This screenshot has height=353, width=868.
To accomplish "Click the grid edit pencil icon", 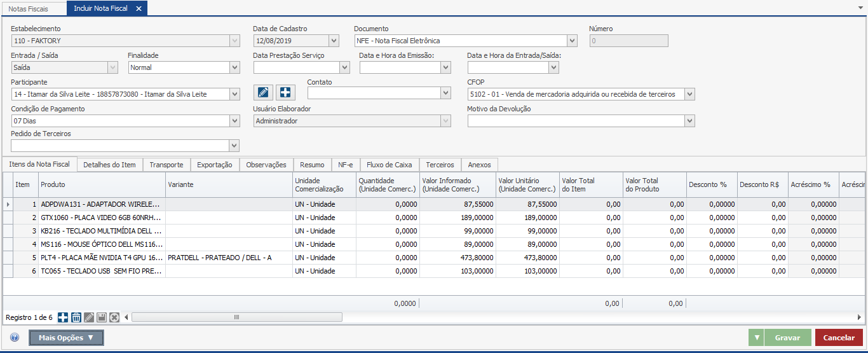I will coord(89,317).
